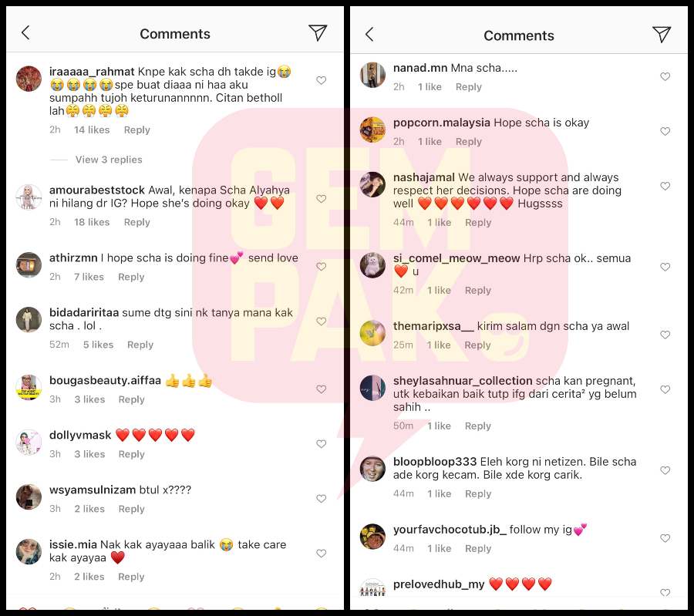
Task: Like nashajamal's comment heart icon
Action: coord(665,186)
